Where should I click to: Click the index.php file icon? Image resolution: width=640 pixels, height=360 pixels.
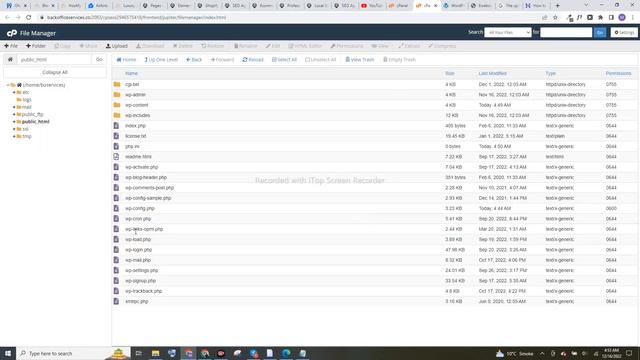[x=116, y=126]
